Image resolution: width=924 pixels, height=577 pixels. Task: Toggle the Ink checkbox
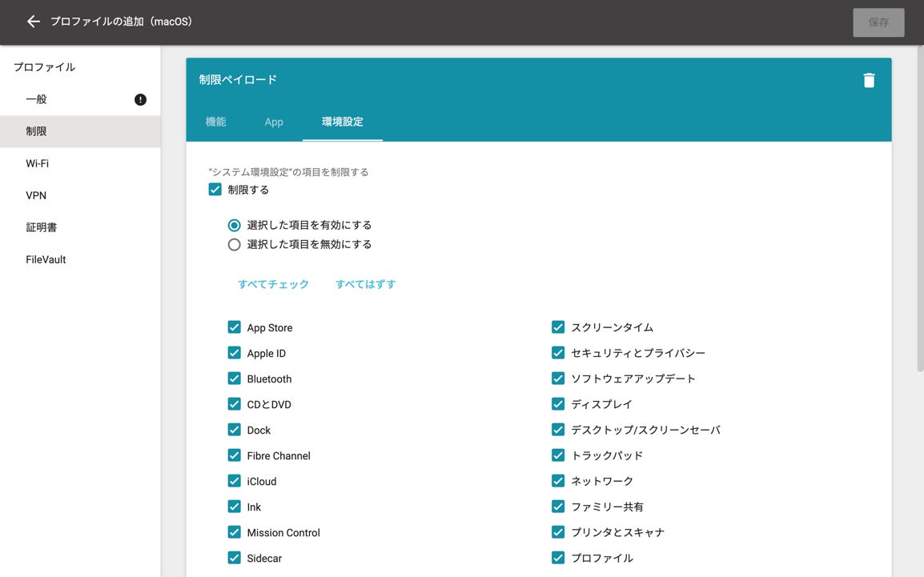tap(234, 507)
